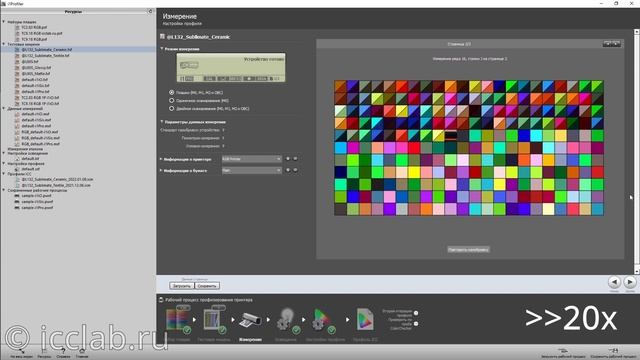The width and height of the screenshot is (640, 360).
Task: Select Одиночное сканирование (M0) mode
Action: tap(171, 100)
